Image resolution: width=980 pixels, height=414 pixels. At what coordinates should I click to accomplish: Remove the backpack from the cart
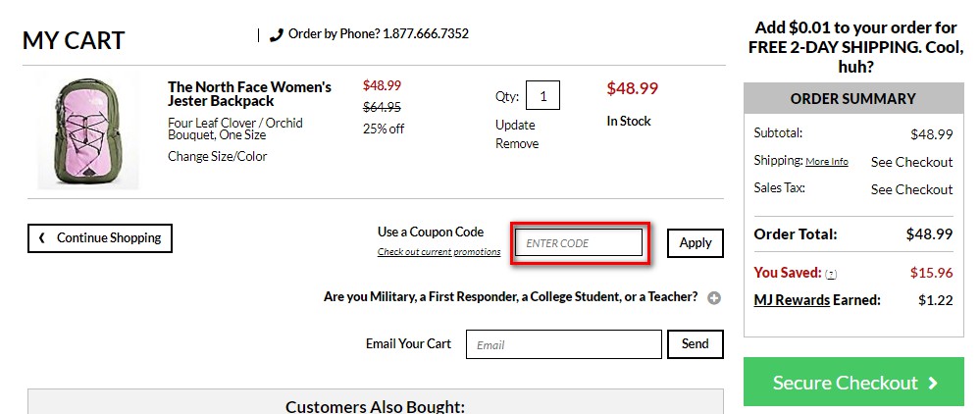coord(517,143)
